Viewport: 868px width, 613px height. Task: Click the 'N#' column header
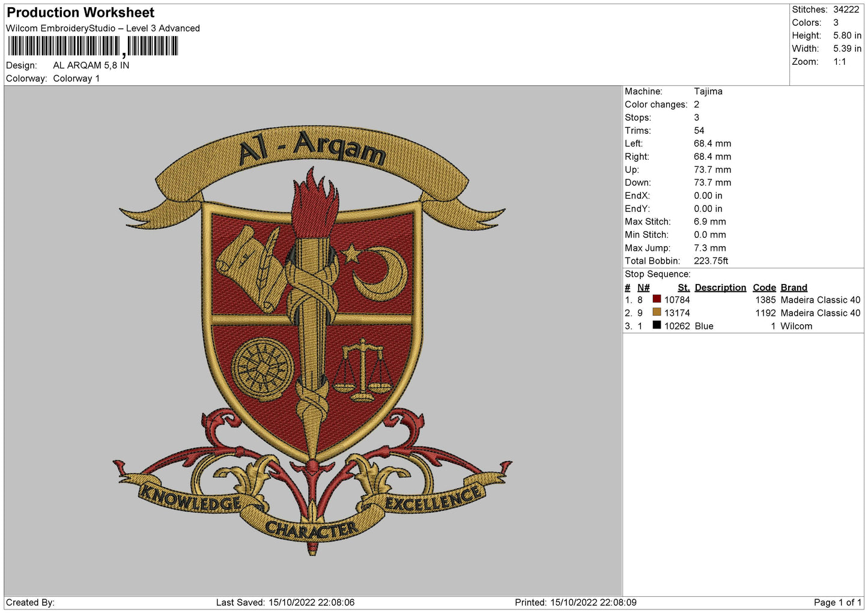click(643, 288)
